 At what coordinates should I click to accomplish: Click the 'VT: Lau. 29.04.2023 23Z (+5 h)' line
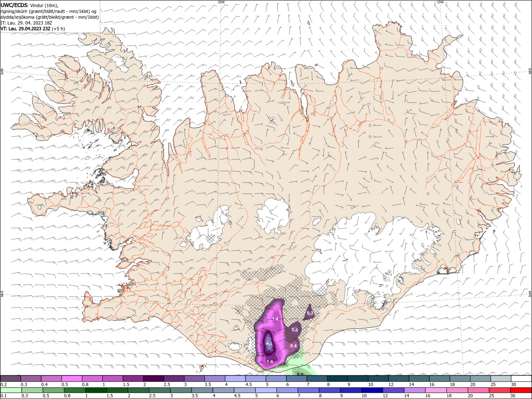pyautogui.click(x=33, y=29)
